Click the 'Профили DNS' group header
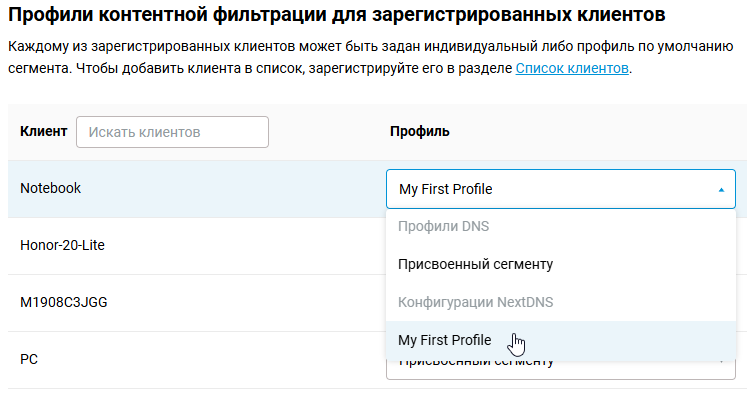The image size is (754, 394). (443, 226)
